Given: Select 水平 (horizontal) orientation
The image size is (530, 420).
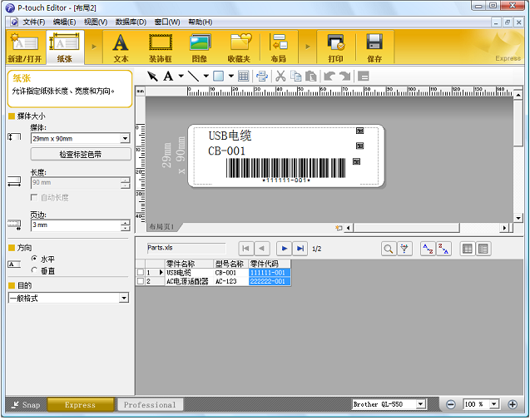Looking at the screenshot, I should pos(34,259).
